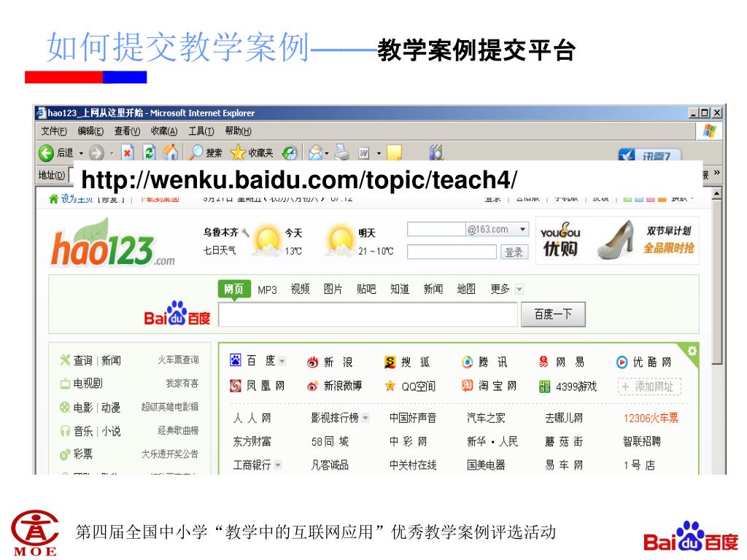This screenshot has height=560, width=747.
Task: Expand the @163.com email domain dropdown
Action: [522, 229]
